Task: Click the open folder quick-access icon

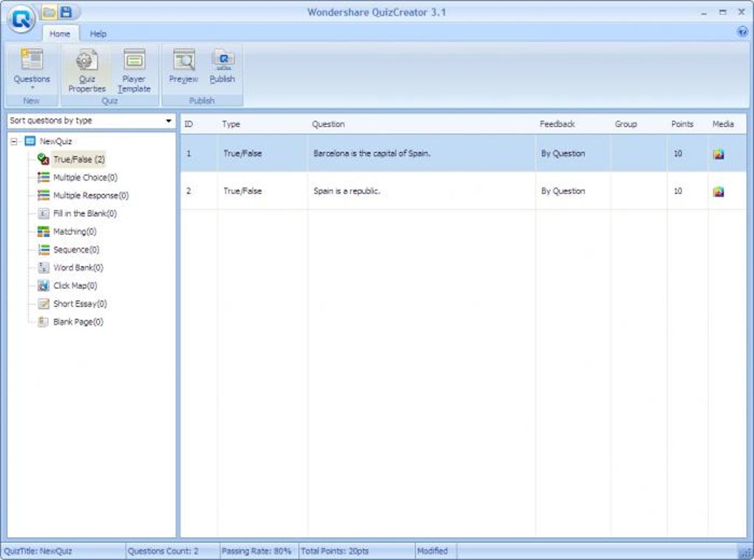Action: tap(49, 13)
